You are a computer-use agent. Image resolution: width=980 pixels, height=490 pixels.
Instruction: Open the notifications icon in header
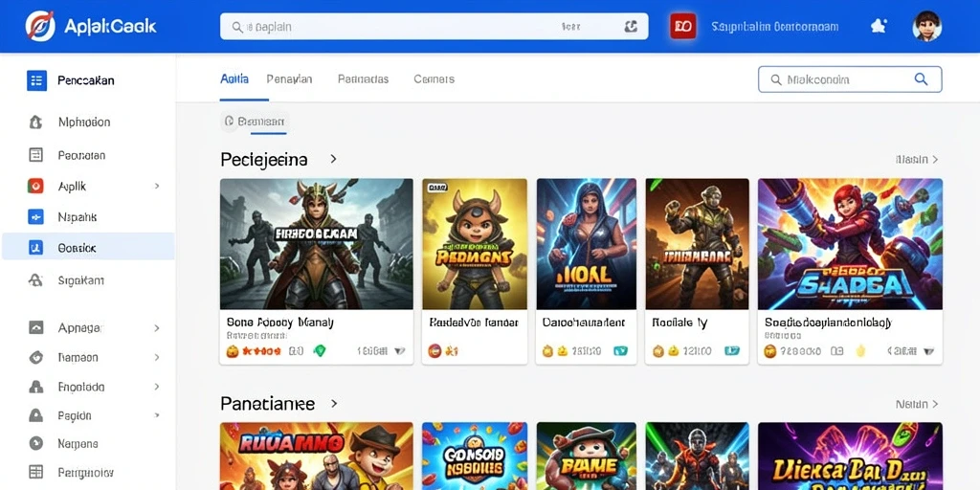coord(879,26)
